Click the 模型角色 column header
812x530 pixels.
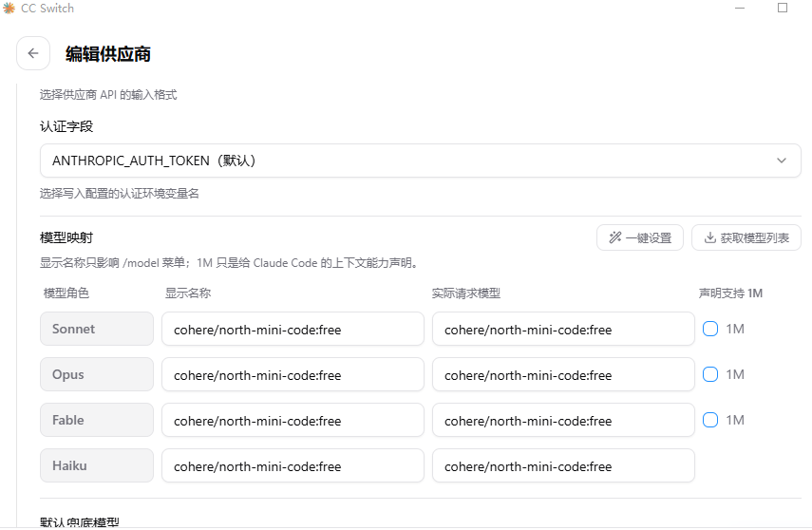(66, 293)
